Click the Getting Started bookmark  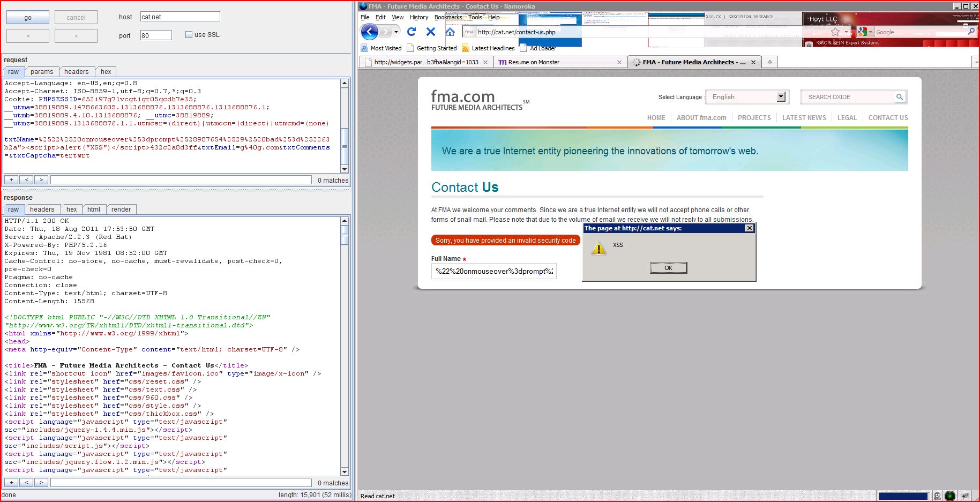pyautogui.click(x=432, y=48)
